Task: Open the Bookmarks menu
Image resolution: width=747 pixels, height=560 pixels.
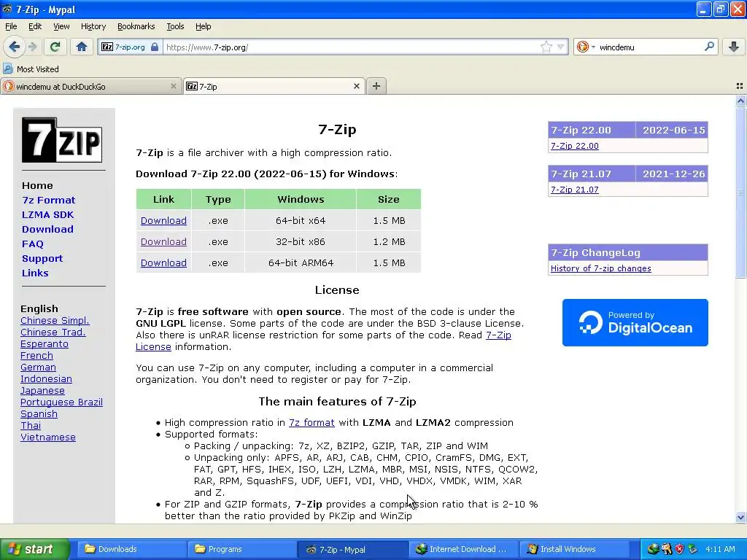Action: [136, 26]
